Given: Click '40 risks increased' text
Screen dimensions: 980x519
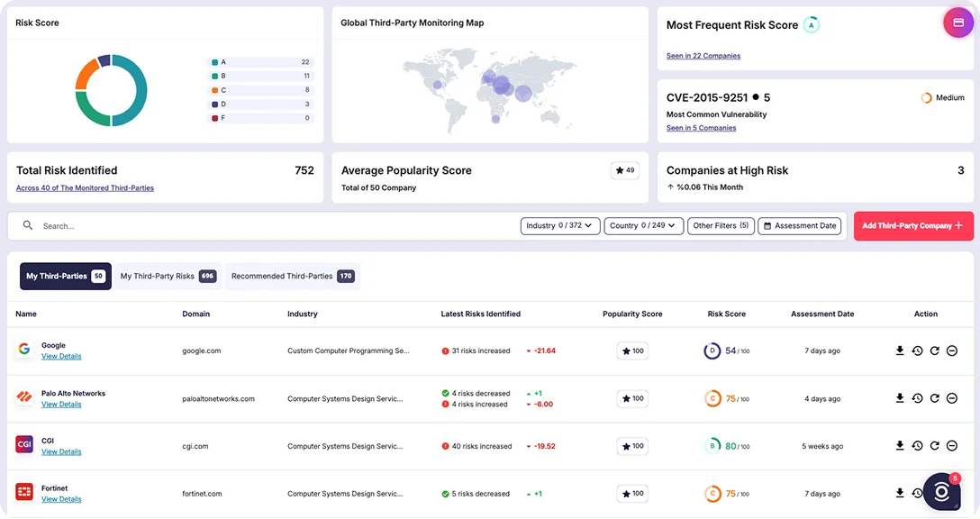Looking at the screenshot, I should [482, 446].
